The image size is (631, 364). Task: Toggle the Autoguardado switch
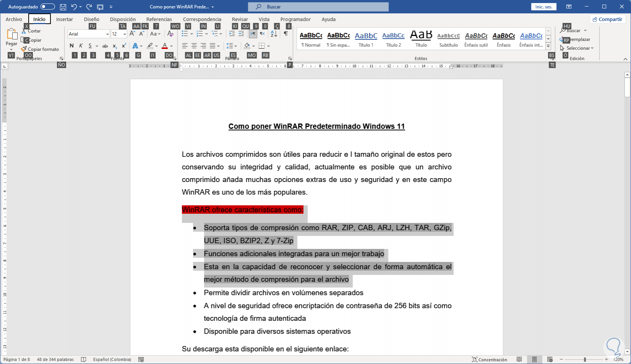[x=48, y=7]
